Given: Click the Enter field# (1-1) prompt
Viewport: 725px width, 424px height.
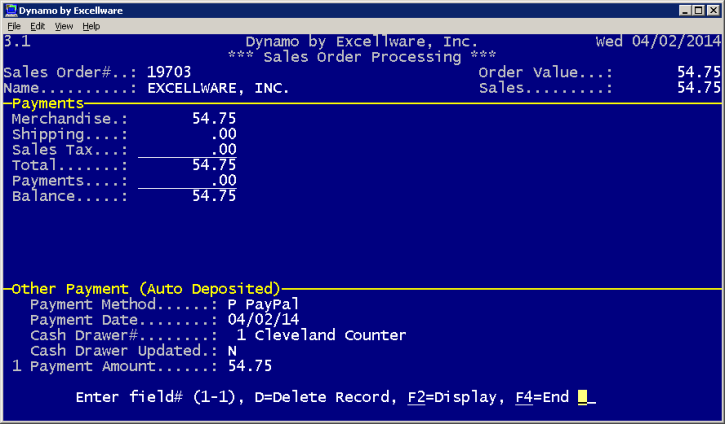Looking at the screenshot, I should [x=159, y=397].
